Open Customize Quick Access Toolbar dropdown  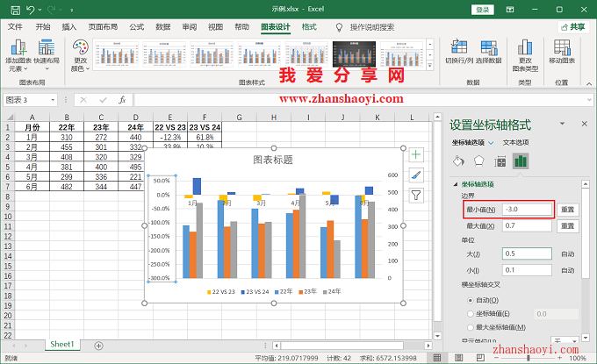click(72, 11)
